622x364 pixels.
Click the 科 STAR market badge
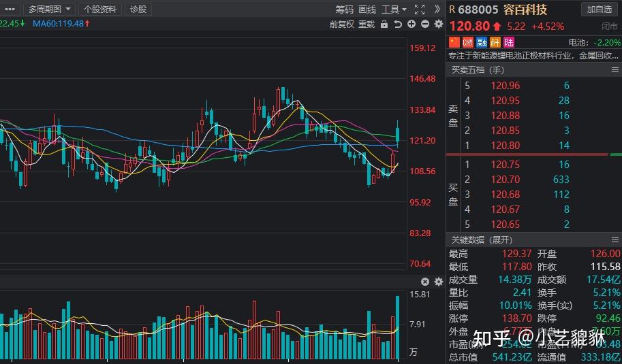pos(495,42)
